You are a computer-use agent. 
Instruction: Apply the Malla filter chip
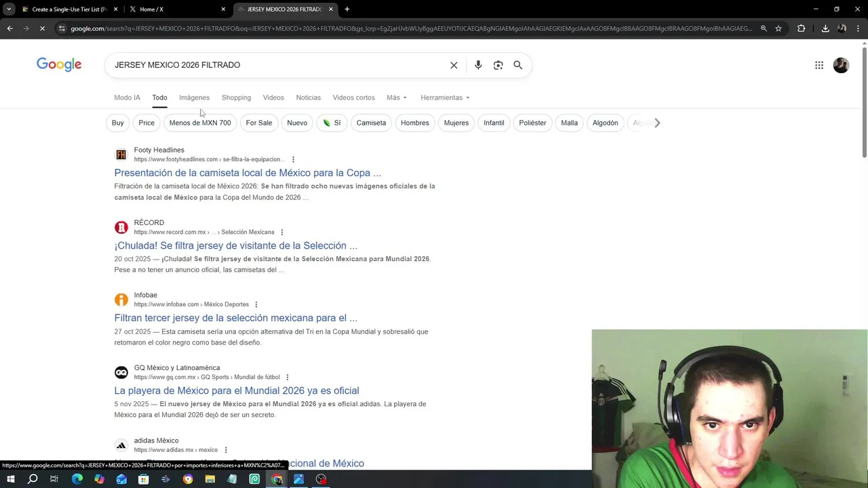(570, 123)
